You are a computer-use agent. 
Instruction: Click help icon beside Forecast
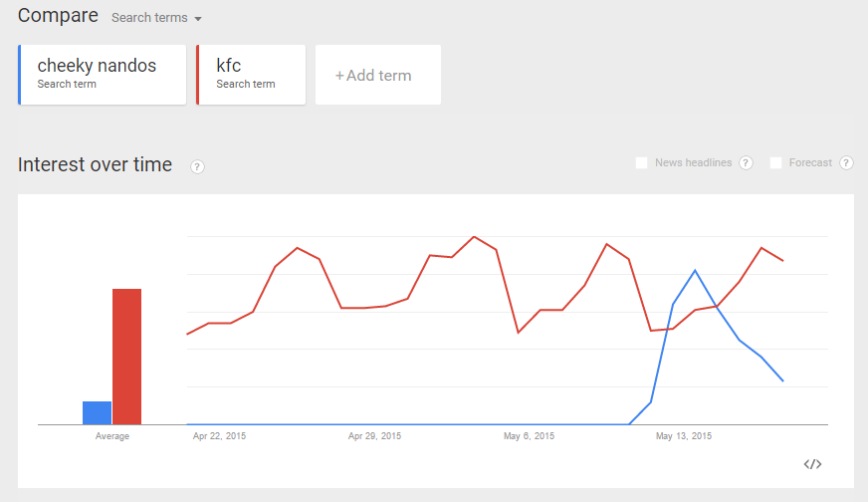[846, 163]
